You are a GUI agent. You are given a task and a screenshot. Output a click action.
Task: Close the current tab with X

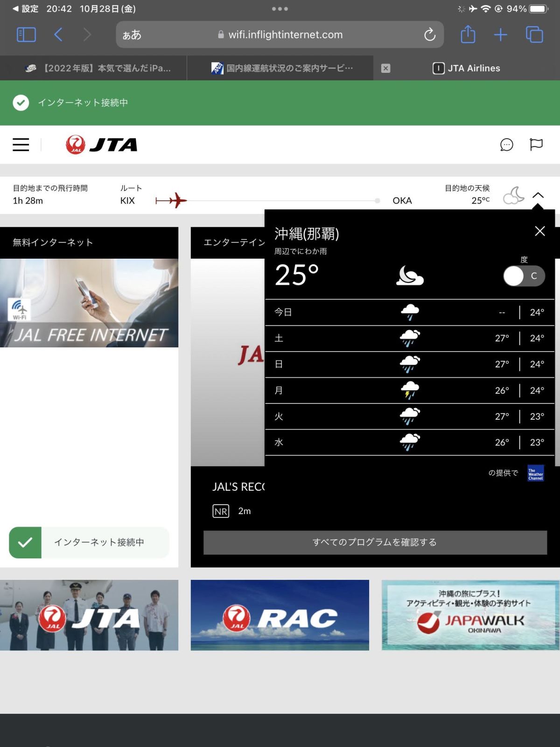coord(385,68)
